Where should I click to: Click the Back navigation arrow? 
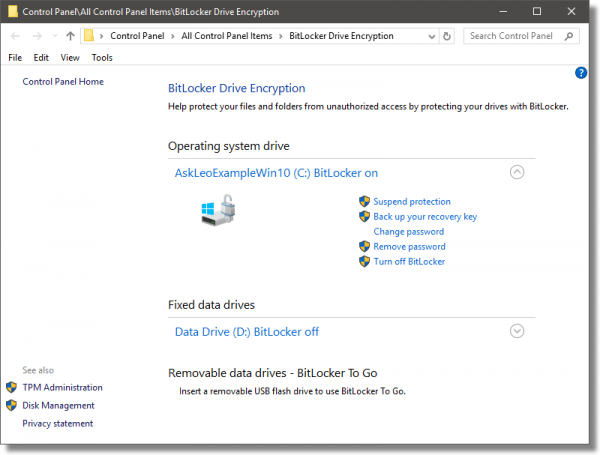15,36
